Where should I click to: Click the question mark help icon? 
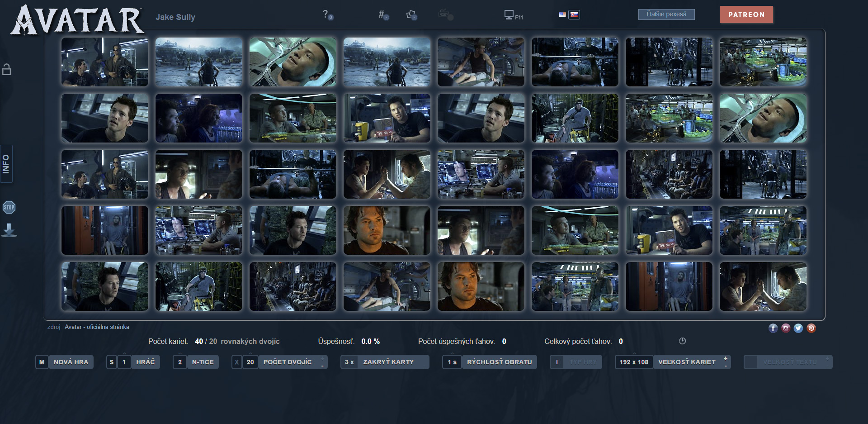click(327, 15)
